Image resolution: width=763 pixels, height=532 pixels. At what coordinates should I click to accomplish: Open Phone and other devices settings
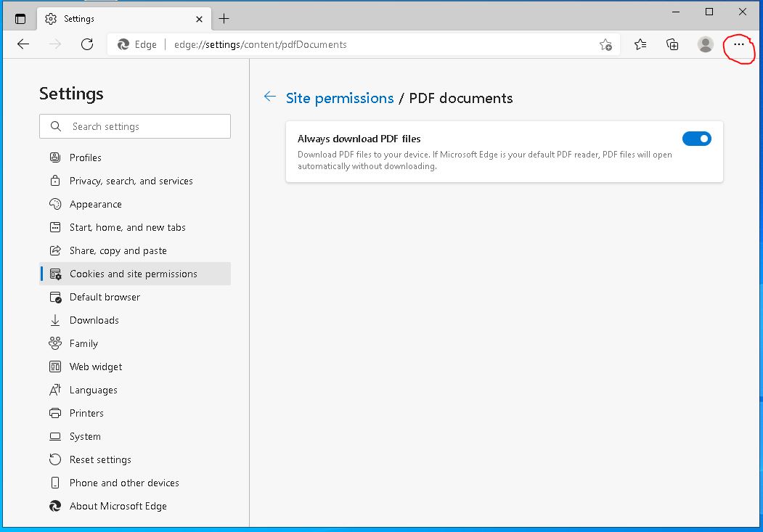(135, 483)
